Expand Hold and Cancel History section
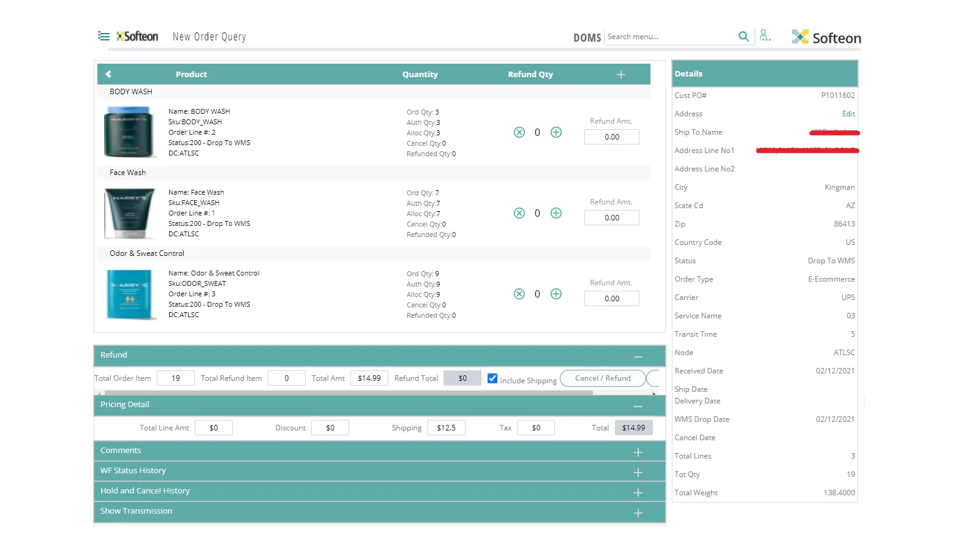Screen dimensions: 980x551 [638, 493]
